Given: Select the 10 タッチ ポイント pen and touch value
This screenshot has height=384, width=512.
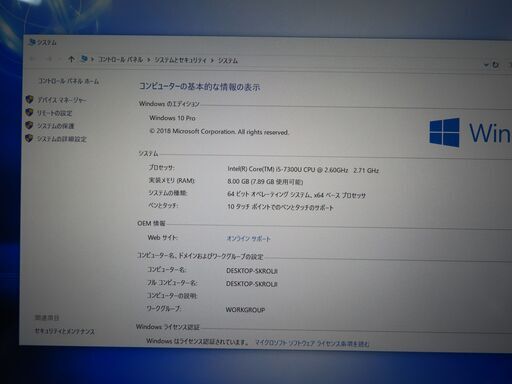Looking at the screenshot, I should [x=280, y=207].
